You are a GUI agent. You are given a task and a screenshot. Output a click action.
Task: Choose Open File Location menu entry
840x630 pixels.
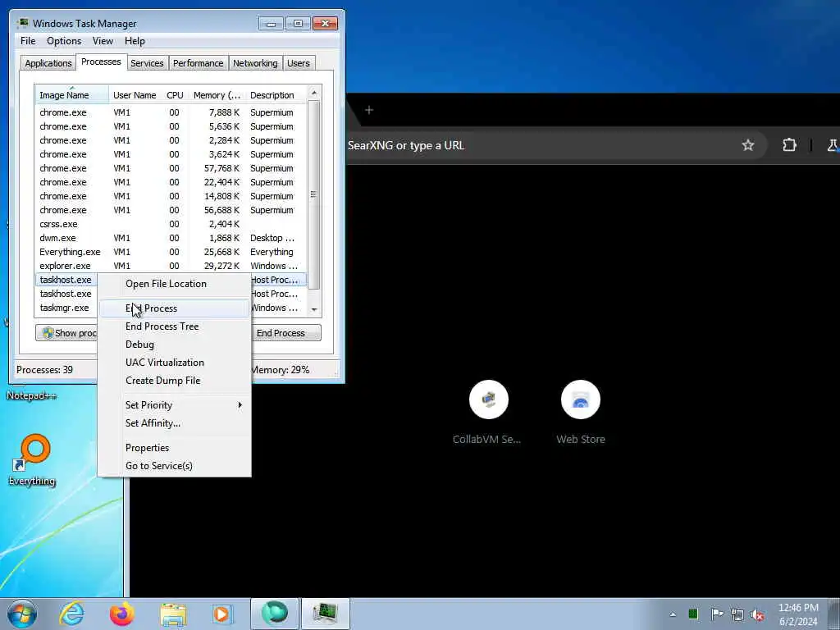[174, 283]
